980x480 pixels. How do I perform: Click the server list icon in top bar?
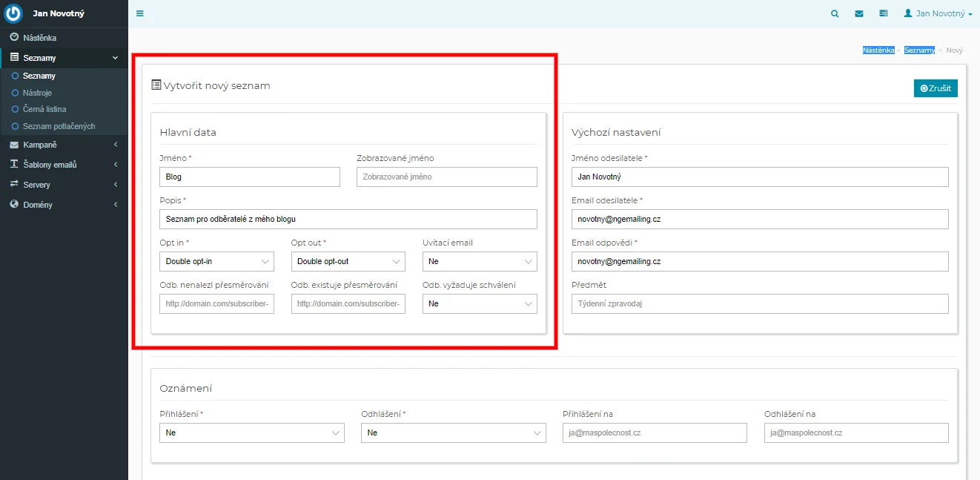[883, 13]
